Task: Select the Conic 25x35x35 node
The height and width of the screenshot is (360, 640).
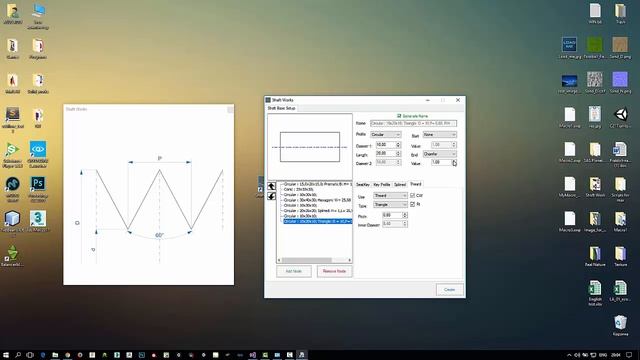Action: tap(298, 189)
